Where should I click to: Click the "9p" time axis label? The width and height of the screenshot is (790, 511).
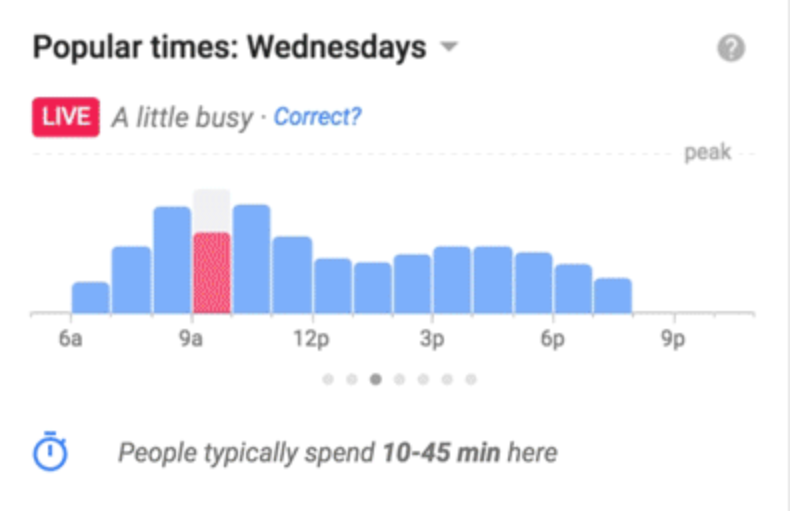point(674,340)
